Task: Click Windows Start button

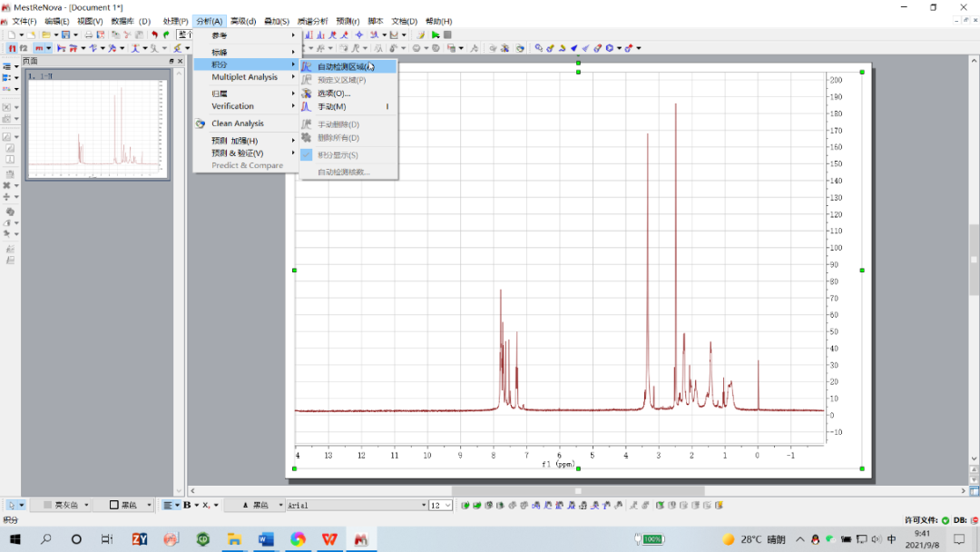Action: tap(15, 539)
